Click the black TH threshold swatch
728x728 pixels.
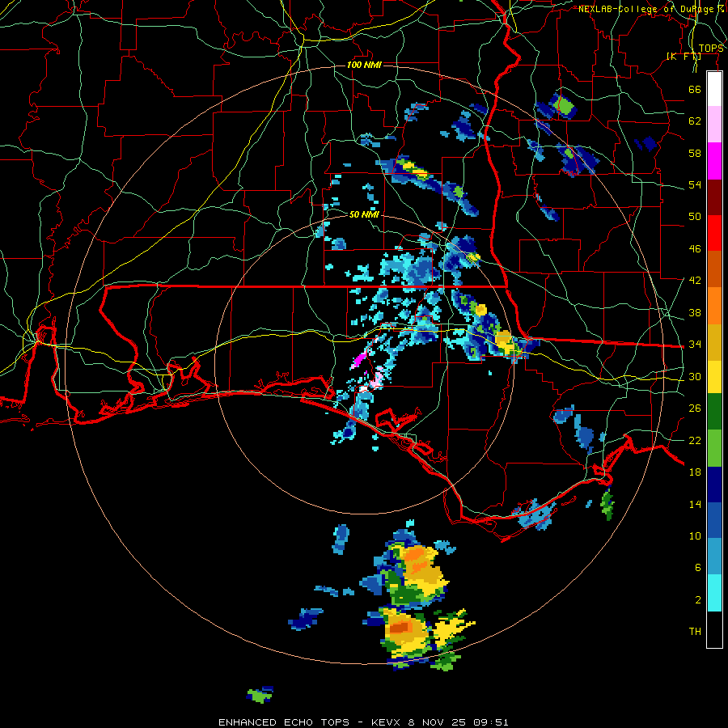coord(714,629)
